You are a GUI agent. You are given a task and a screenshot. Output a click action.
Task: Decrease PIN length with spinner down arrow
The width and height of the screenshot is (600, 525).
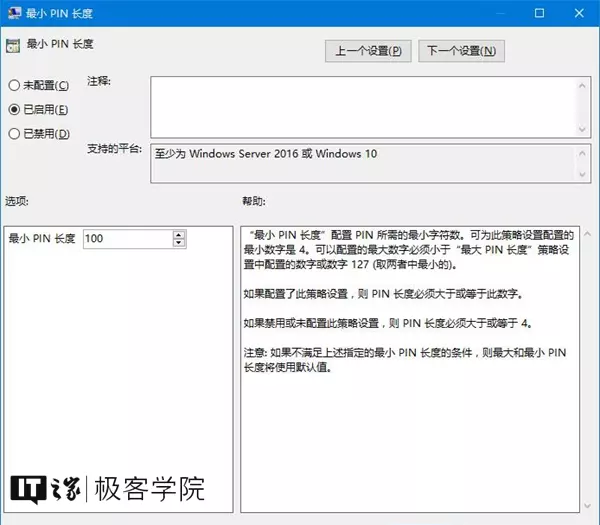(179, 243)
